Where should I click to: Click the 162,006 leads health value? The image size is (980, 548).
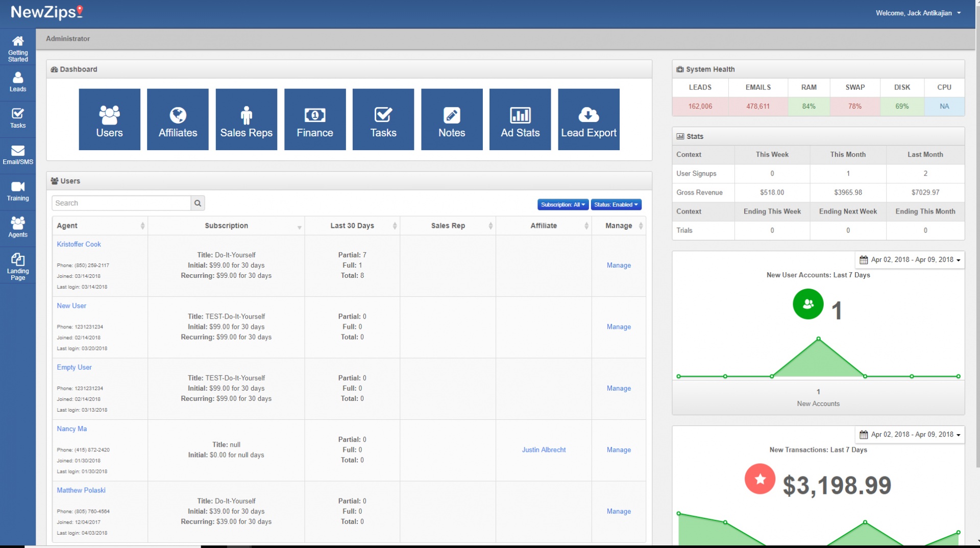point(700,106)
